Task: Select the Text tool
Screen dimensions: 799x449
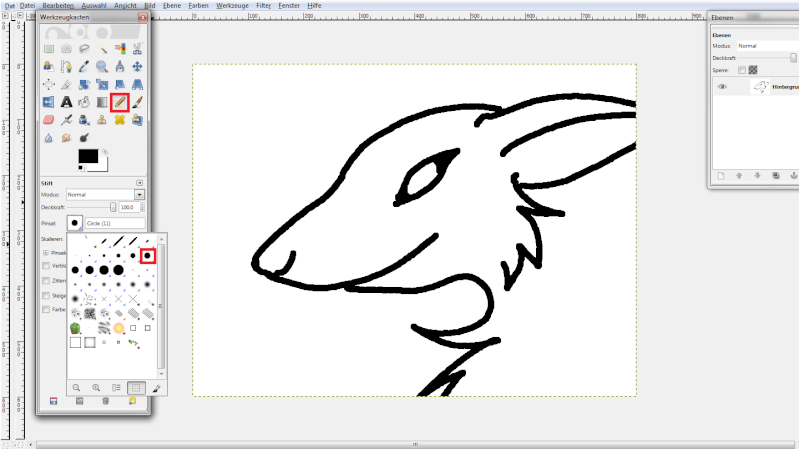Action: point(66,102)
